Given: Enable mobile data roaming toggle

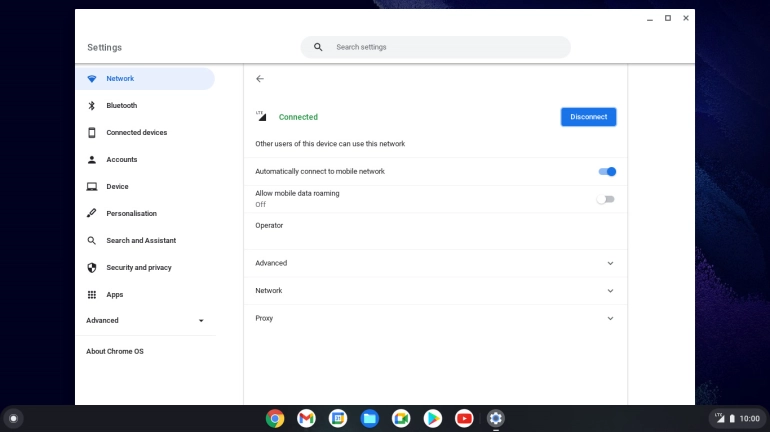Looking at the screenshot, I should pos(606,199).
